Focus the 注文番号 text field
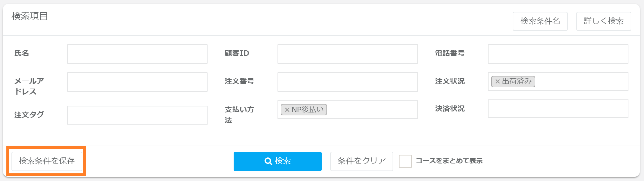Image resolution: width=644 pixels, height=181 pixels. pos(347,82)
